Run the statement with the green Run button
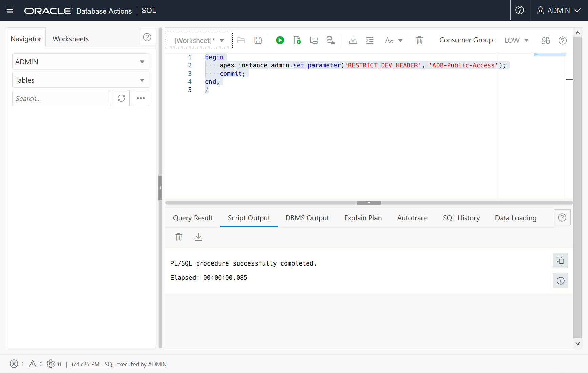 tap(280, 40)
